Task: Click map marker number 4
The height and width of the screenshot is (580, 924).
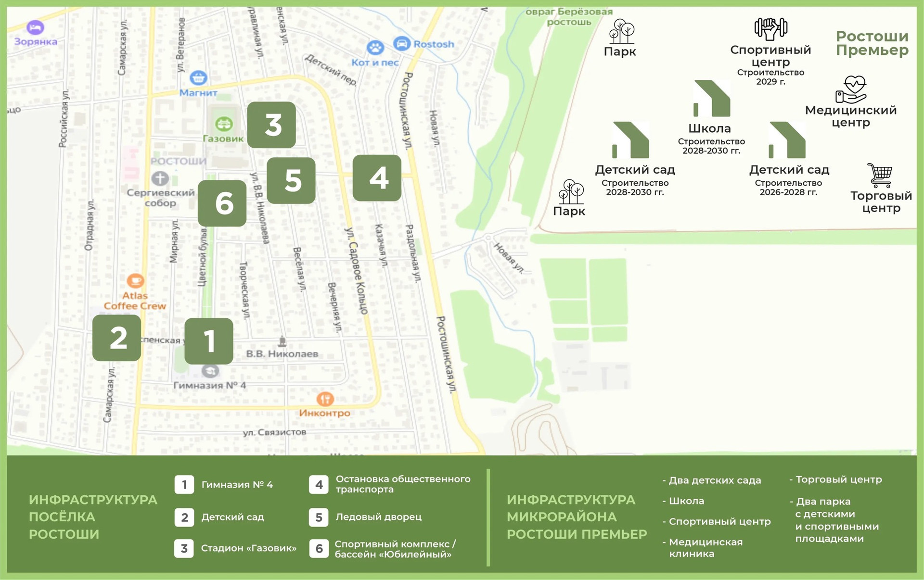Action: [x=377, y=178]
